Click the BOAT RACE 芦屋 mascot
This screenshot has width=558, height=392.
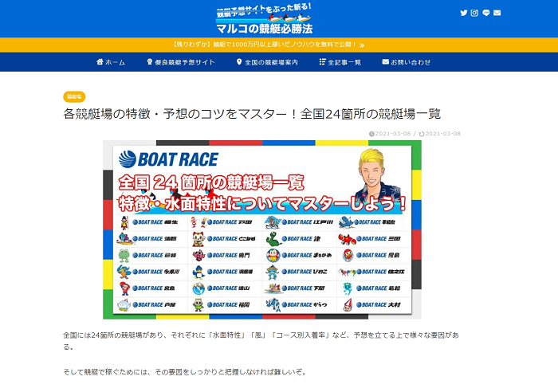coord(124,305)
